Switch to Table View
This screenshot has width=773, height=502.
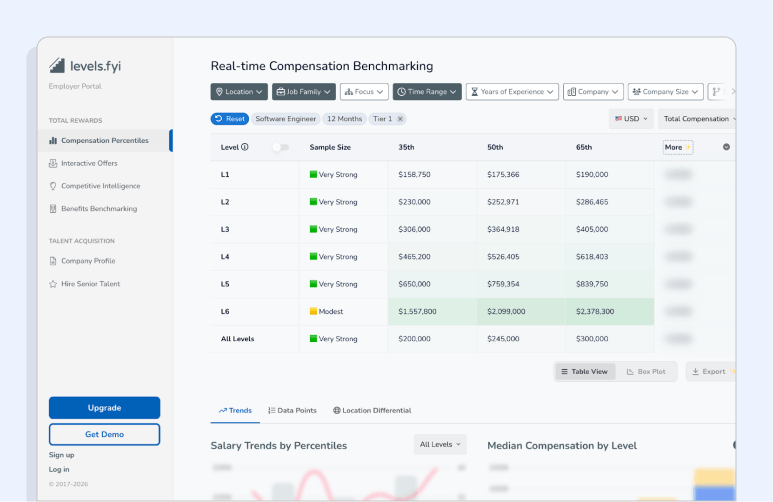pos(584,372)
